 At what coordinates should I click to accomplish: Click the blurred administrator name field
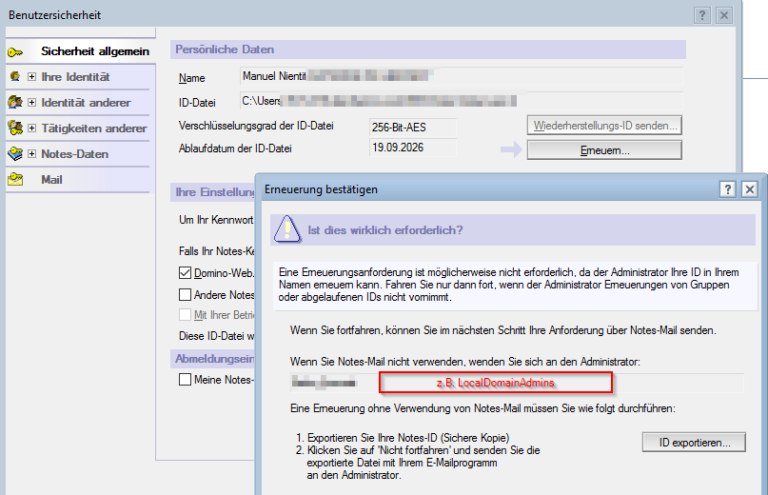(517, 382)
